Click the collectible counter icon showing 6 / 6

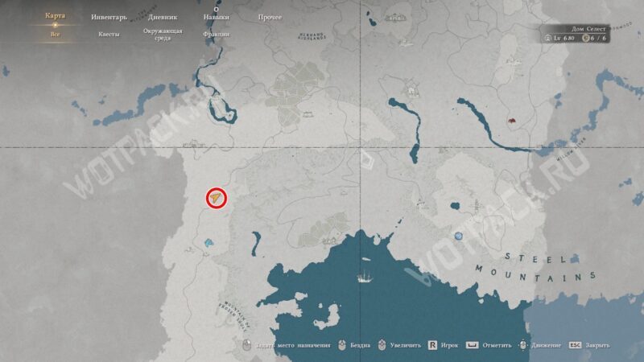(x=586, y=38)
